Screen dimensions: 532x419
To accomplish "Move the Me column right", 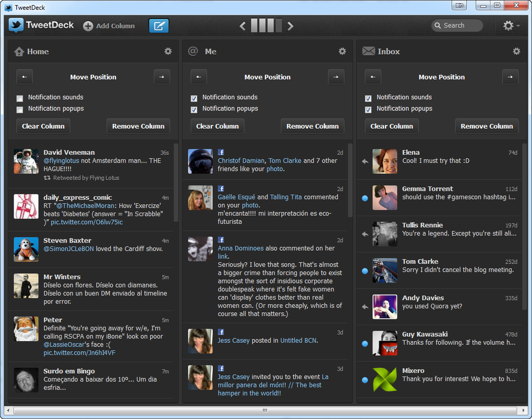I will [336, 77].
